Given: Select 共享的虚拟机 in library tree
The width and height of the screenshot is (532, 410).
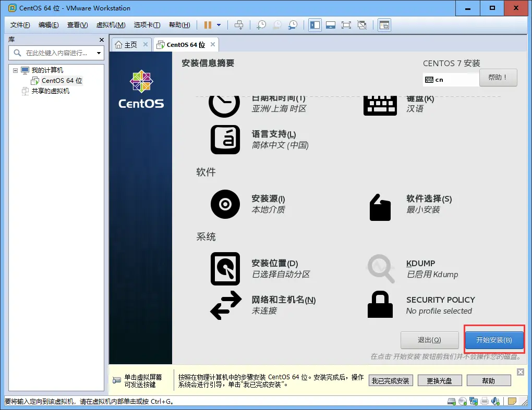Looking at the screenshot, I should point(50,91).
